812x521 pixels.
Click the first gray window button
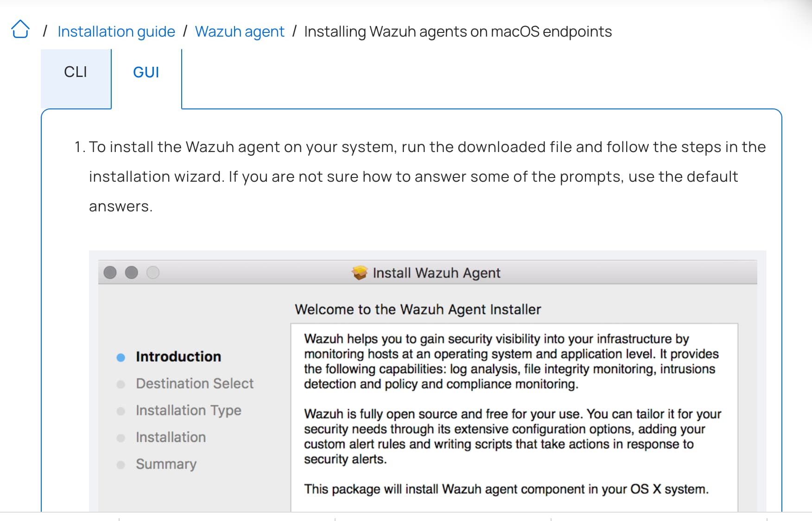110,273
